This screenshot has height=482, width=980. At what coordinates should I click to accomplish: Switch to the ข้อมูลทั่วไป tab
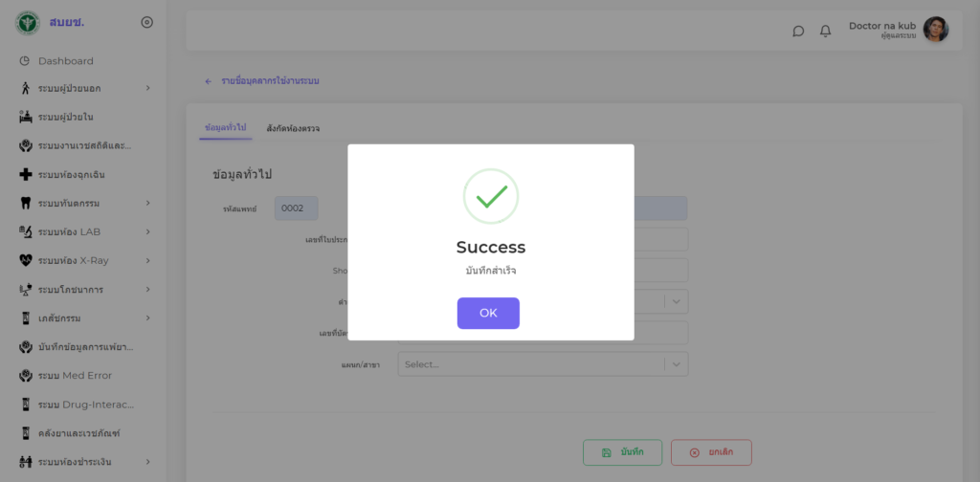coord(225,128)
